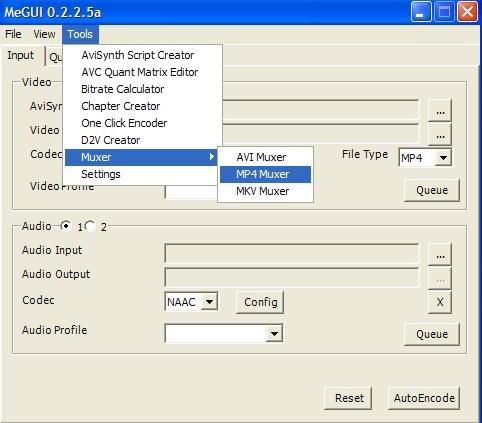Select audio track 1 radio button

(66, 226)
